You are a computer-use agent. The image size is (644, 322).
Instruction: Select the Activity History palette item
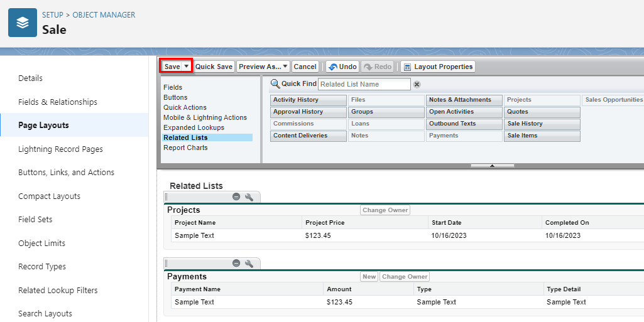(x=308, y=100)
